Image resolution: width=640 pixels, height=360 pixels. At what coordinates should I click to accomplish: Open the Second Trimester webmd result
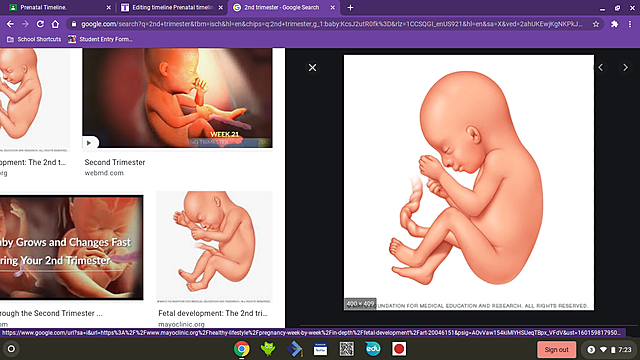coord(115,162)
